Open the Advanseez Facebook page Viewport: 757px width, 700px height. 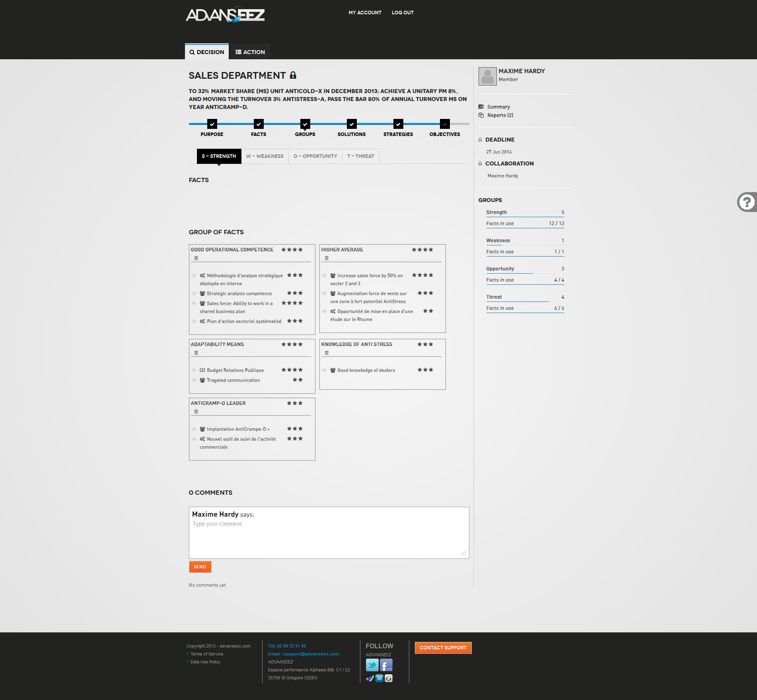(x=386, y=665)
